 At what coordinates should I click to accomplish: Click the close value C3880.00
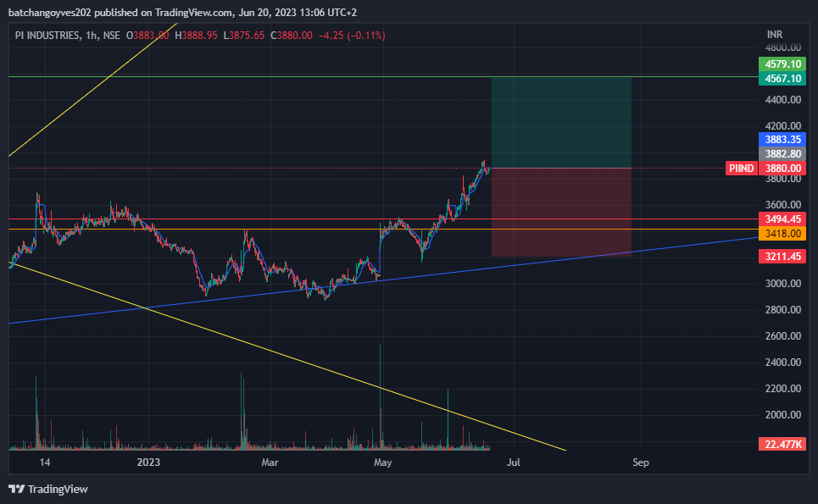click(x=291, y=36)
